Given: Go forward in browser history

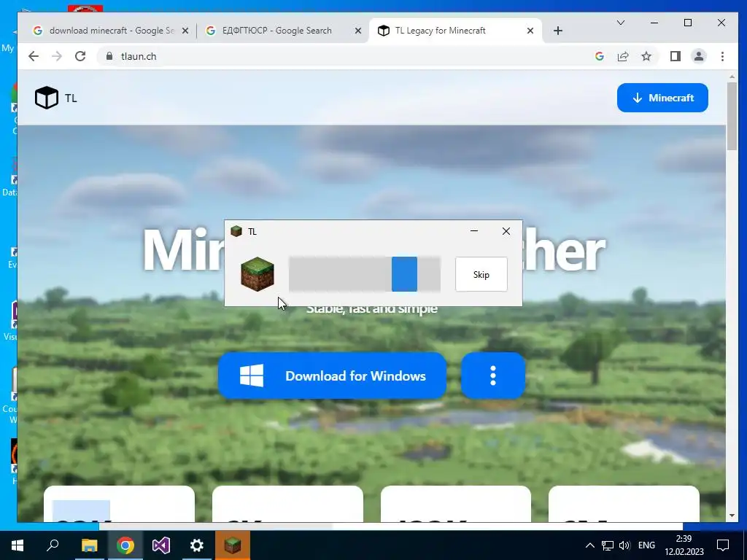Looking at the screenshot, I should click(x=57, y=56).
